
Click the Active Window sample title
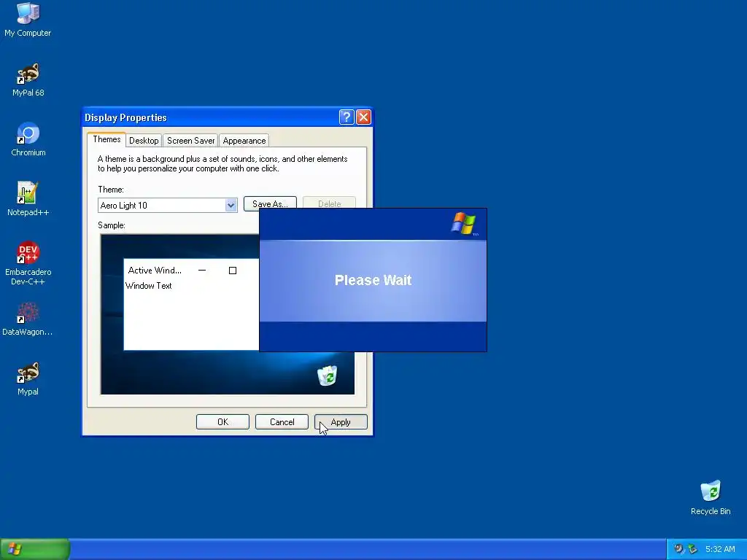point(155,271)
